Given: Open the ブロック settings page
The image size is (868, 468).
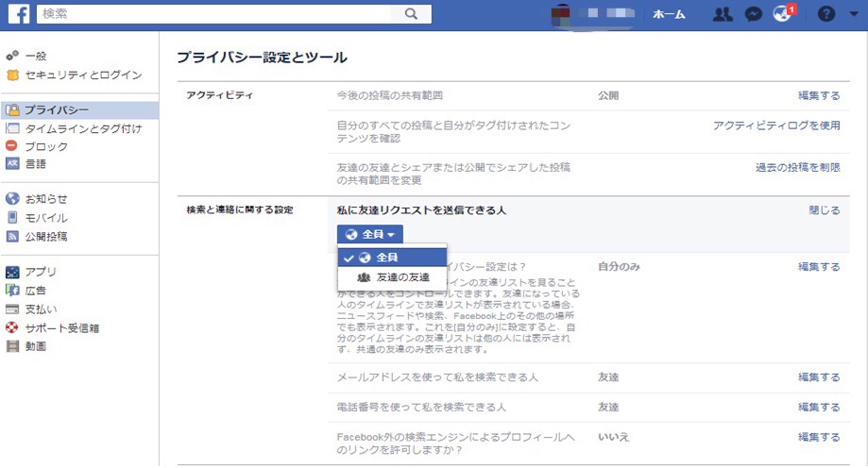Looking at the screenshot, I should point(46,146).
